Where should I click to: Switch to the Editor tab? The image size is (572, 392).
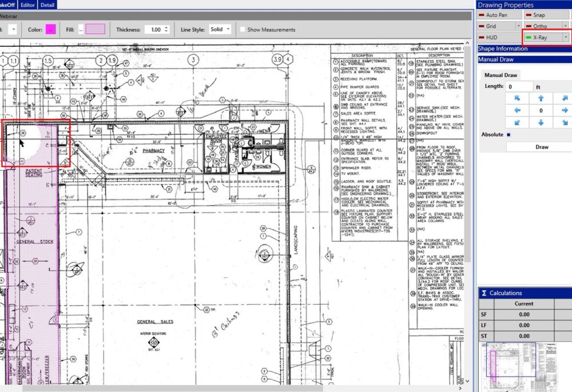click(27, 5)
